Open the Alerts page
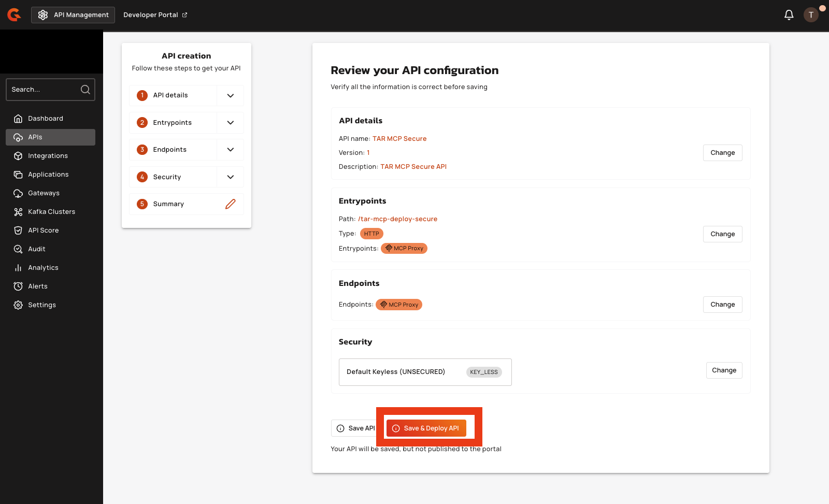This screenshot has width=829, height=504. 37,286
